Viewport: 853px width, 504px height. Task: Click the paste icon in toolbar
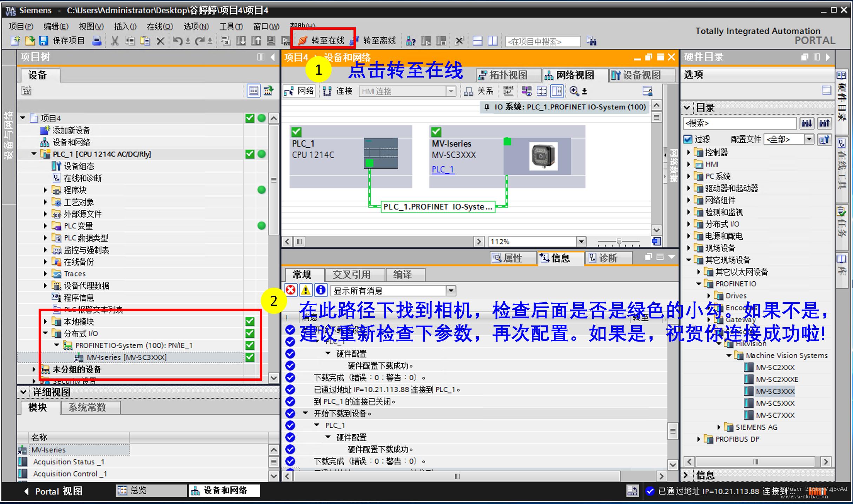pyautogui.click(x=145, y=41)
